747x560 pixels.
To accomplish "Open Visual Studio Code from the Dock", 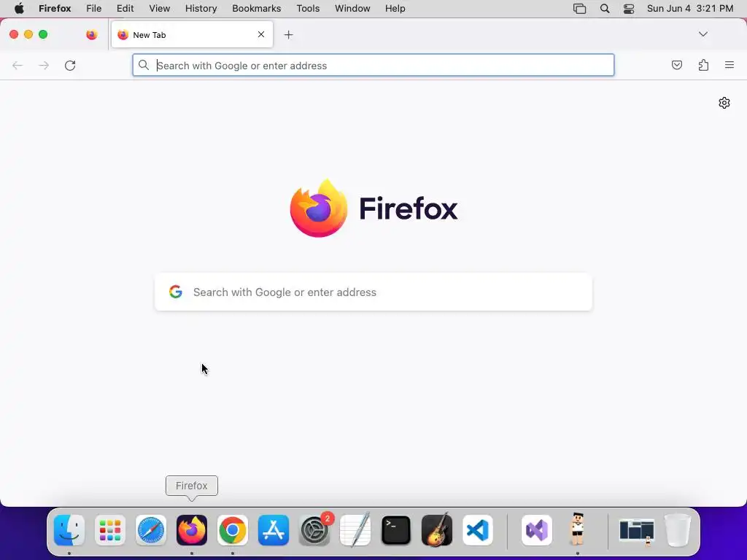I will (x=478, y=530).
